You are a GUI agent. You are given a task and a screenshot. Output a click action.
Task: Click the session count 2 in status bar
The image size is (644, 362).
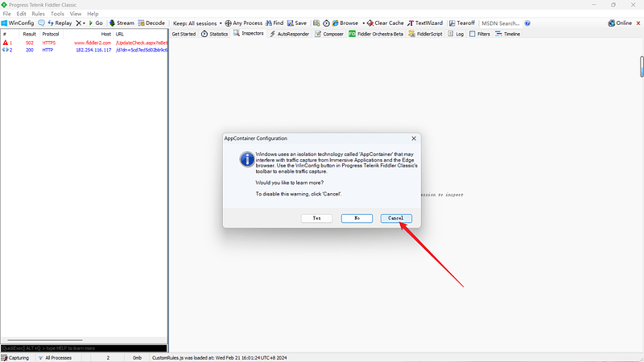(x=108, y=358)
